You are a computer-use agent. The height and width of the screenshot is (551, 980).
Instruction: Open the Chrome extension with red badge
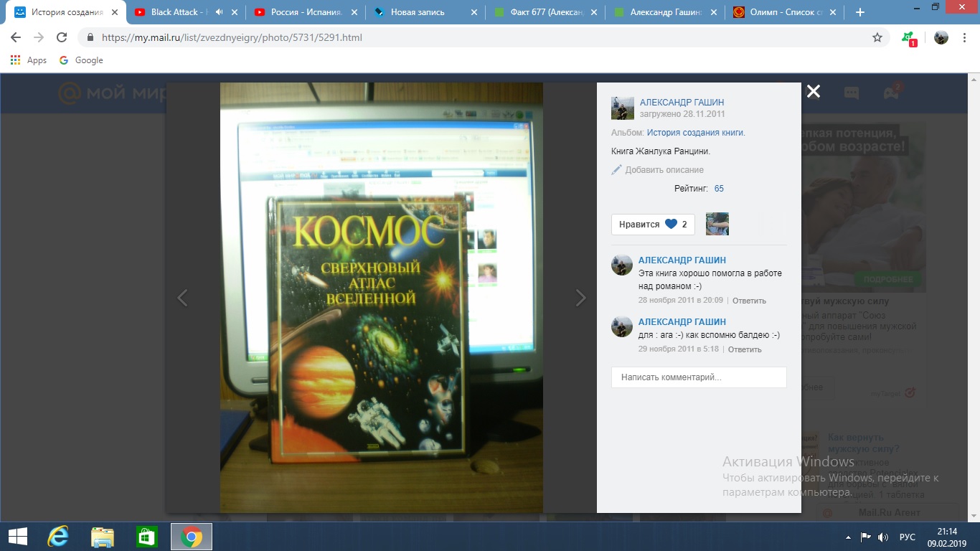[909, 38]
